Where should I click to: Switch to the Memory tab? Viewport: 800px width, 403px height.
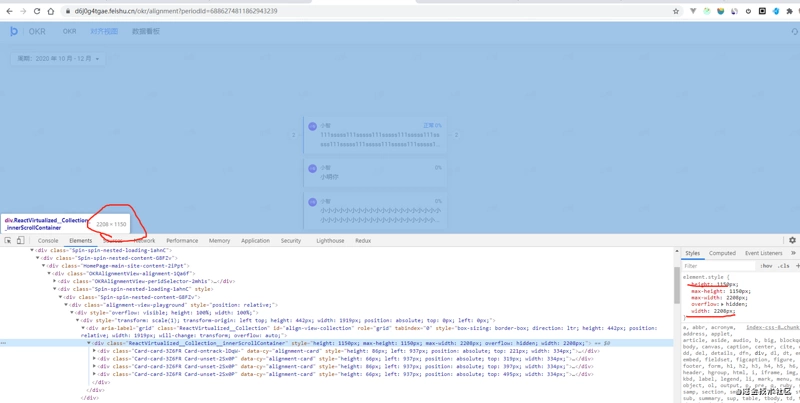pyautogui.click(x=219, y=240)
